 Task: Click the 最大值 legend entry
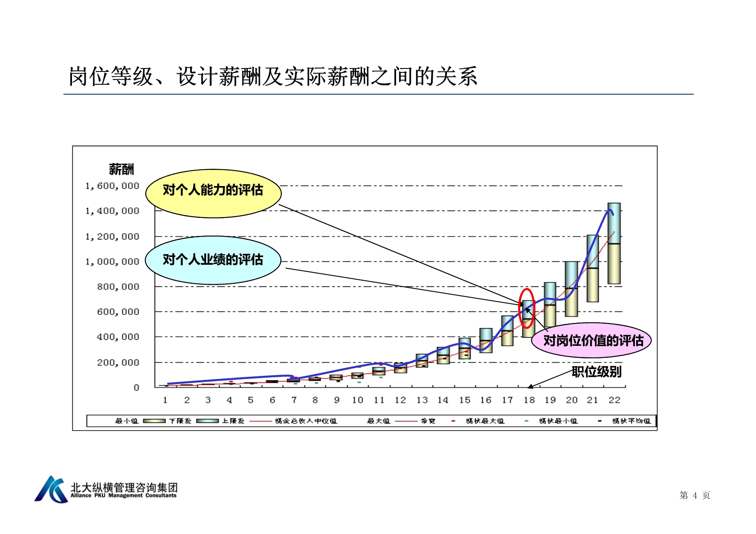378,421
